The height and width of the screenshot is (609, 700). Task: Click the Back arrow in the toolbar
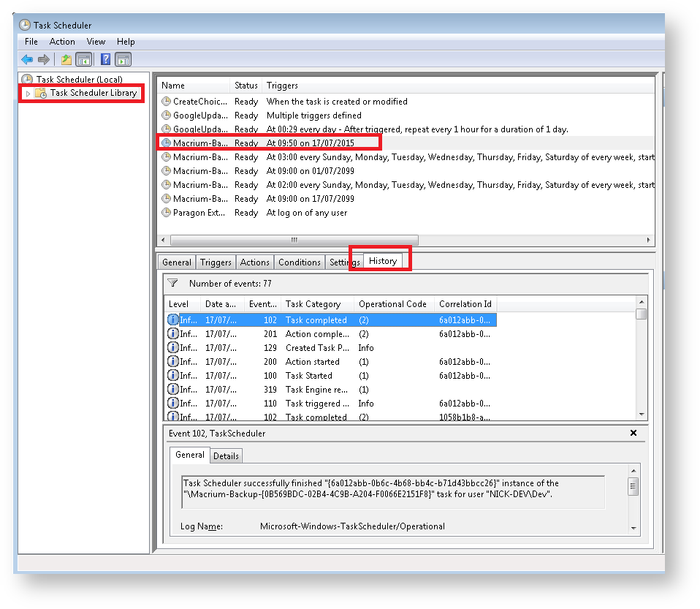coord(27,60)
